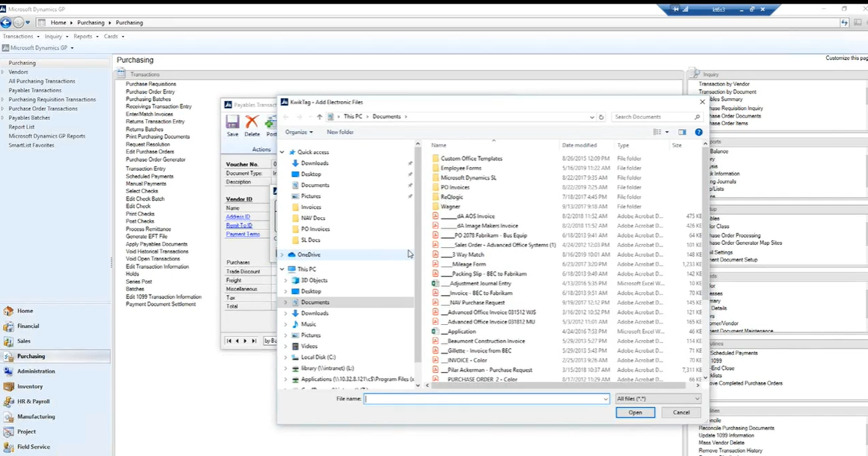
Task: Click the Search Documents field
Action: click(657, 117)
